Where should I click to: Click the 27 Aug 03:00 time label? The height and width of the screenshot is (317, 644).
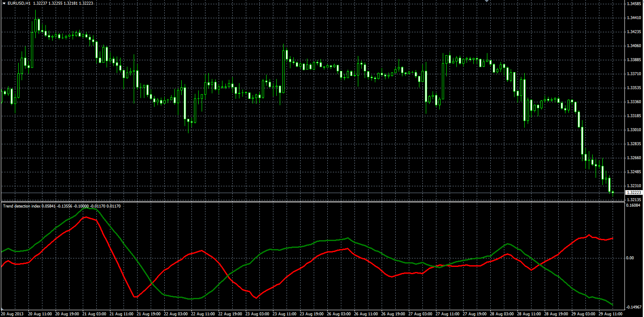(x=419, y=314)
